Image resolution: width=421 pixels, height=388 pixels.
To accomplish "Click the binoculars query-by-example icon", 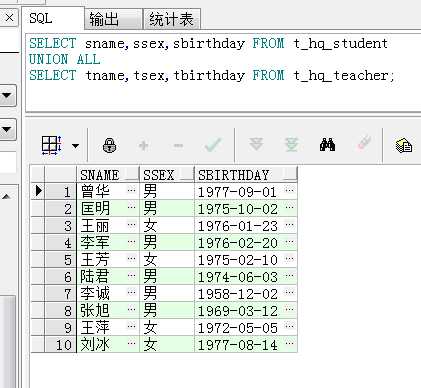I will pos(327,145).
